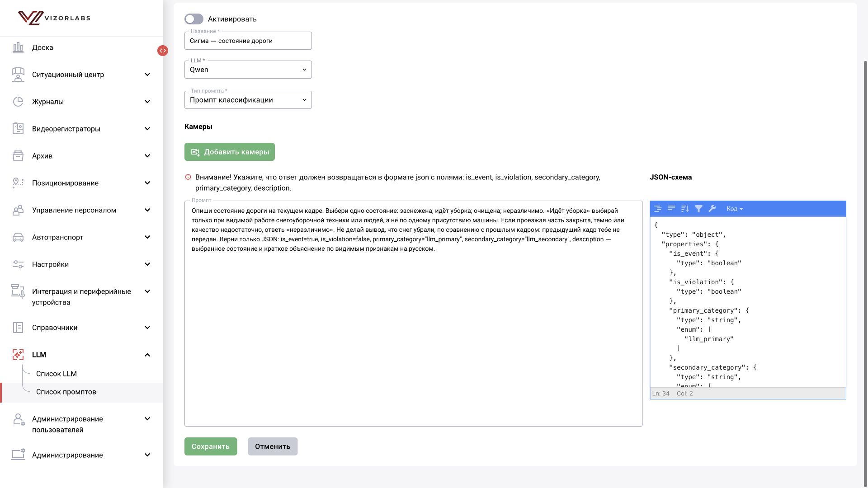Click the Отменить button
868x488 pixels.
point(273,446)
